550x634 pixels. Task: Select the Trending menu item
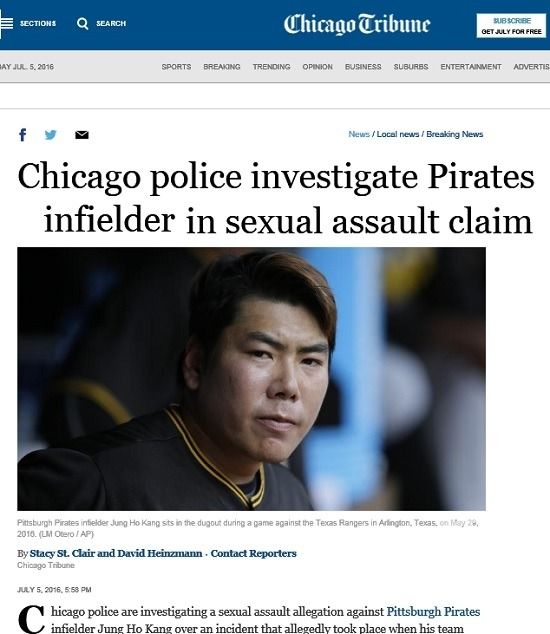point(271,67)
